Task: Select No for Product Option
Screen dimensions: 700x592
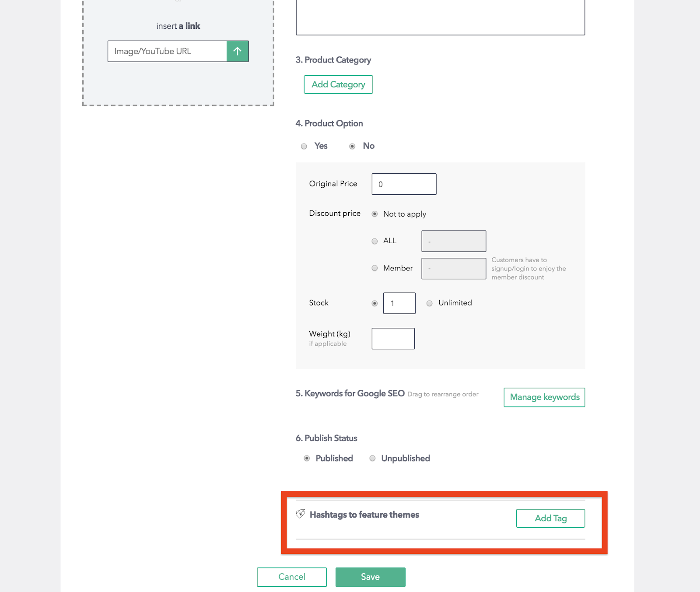Action: (x=352, y=146)
